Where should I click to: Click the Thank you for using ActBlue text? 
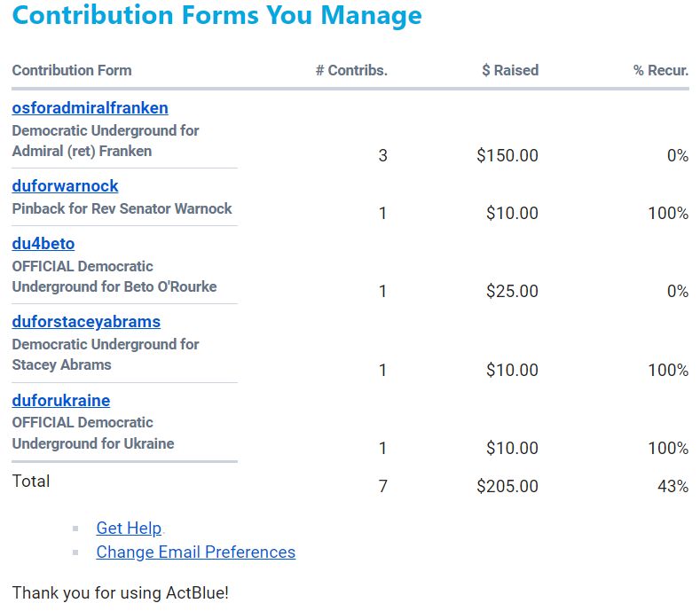coord(120,593)
